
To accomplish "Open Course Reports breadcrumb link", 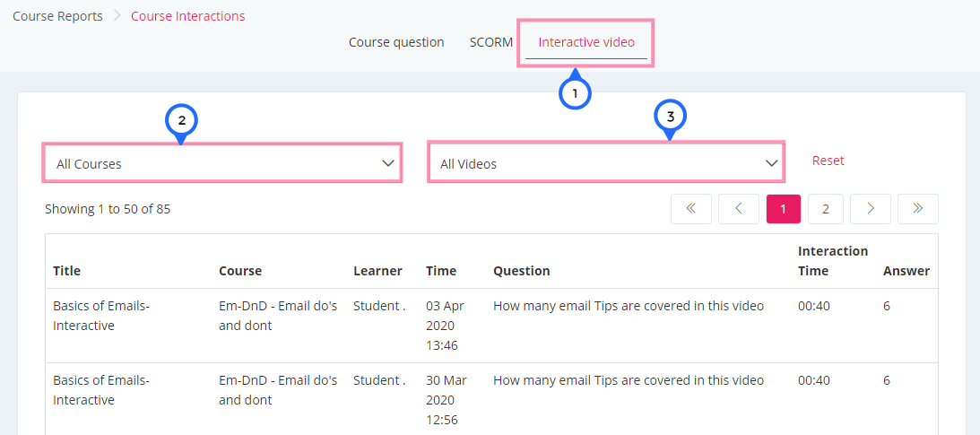I will pos(57,16).
